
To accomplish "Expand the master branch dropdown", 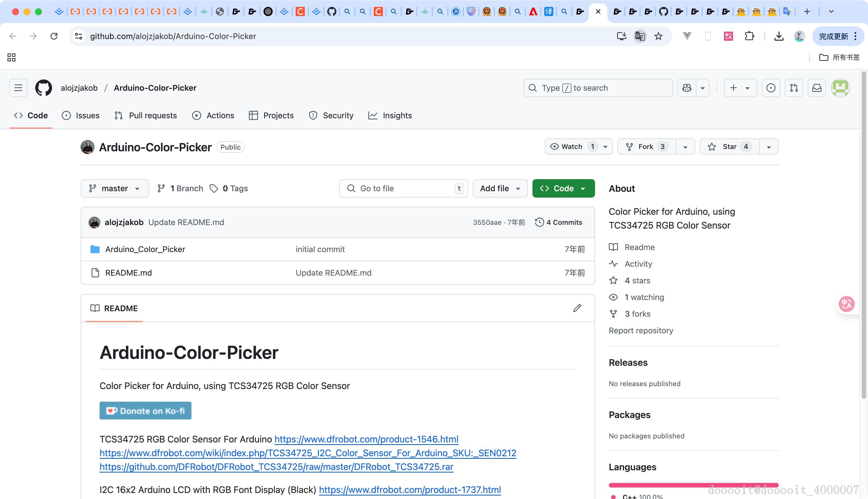I will (x=115, y=188).
